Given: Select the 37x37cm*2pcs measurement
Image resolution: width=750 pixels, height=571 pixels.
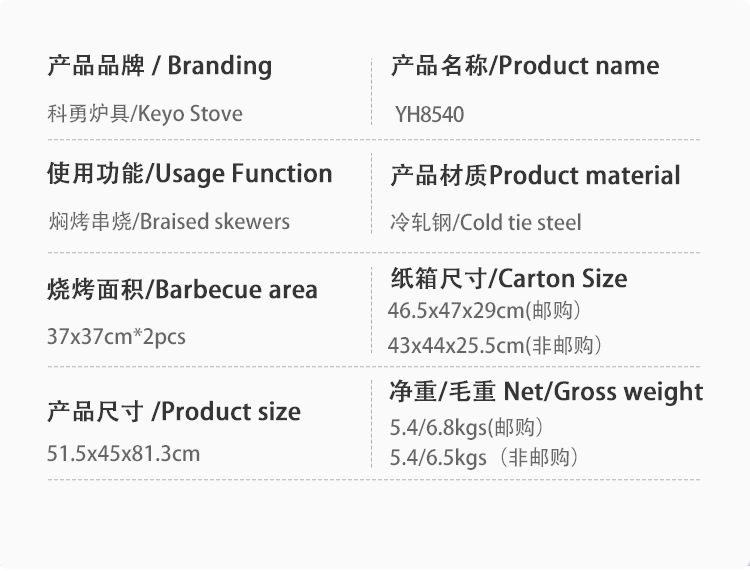Looking at the screenshot, I should (116, 337).
